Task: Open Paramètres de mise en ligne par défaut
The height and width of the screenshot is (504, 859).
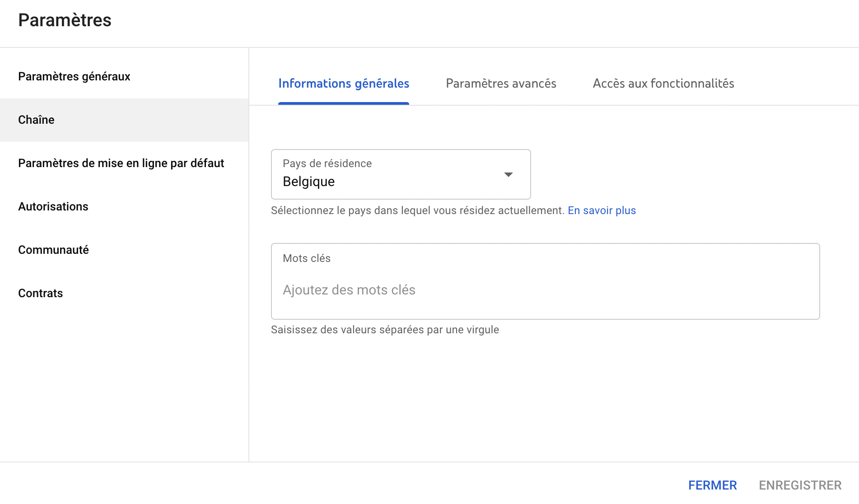Action: click(124, 163)
